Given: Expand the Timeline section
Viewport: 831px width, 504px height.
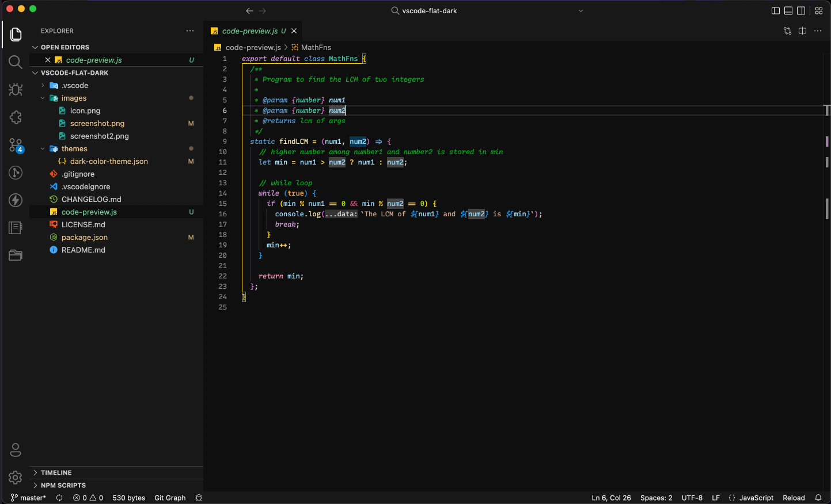Looking at the screenshot, I should (x=116, y=472).
